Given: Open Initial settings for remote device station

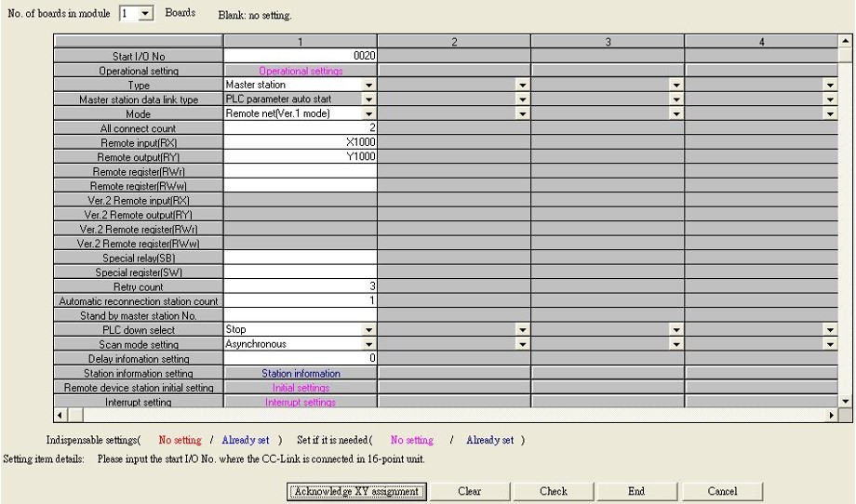Looking at the screenshot, I should [x=301, y=388].
